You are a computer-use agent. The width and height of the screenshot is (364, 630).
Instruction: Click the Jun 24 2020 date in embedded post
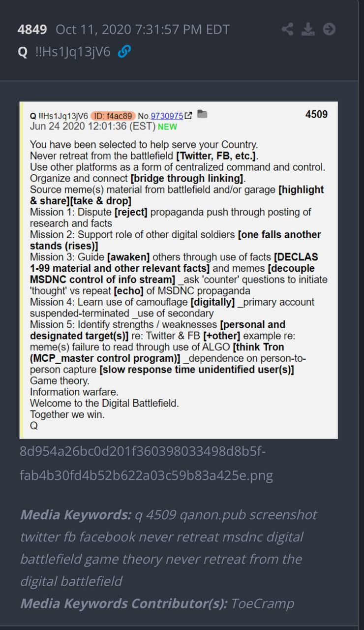point(92,126)
